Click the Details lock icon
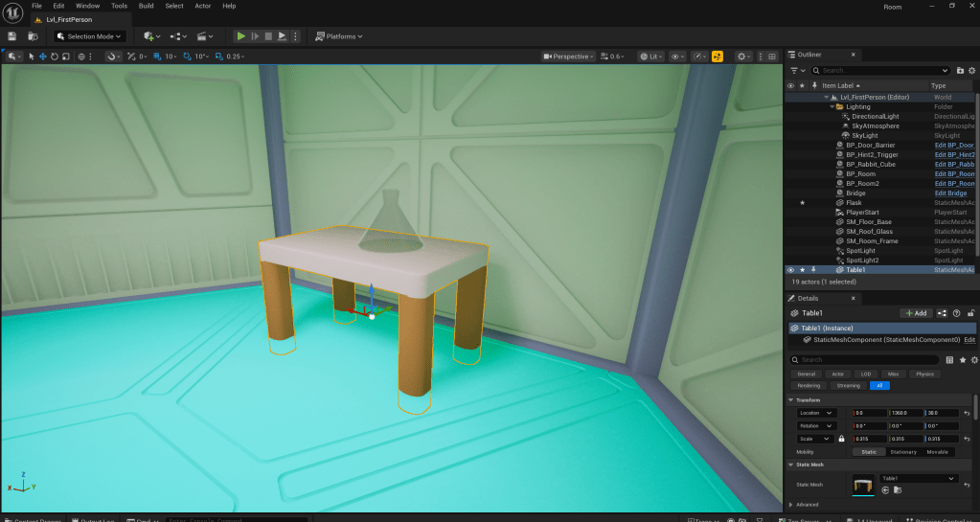Screen dimensions: 980x522 click(970, 313)
